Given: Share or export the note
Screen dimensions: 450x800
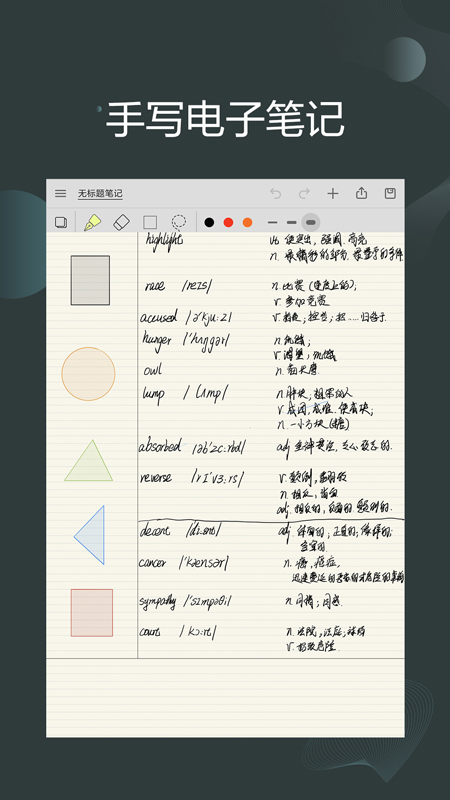Looking at the screenshot, I should 361,193.
